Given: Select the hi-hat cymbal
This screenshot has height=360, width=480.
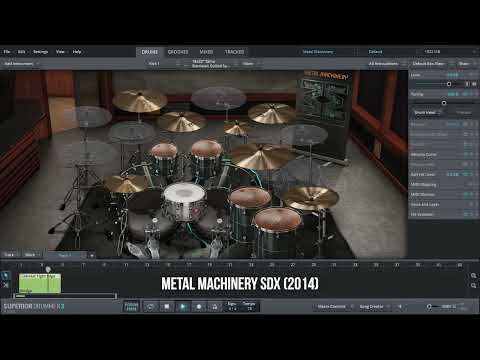Looking at the screenshot, I should click(x=125, y=184).
